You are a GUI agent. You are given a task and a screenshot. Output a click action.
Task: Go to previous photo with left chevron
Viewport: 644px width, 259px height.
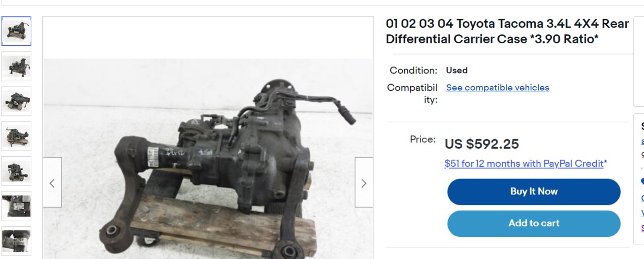[52, 182]
